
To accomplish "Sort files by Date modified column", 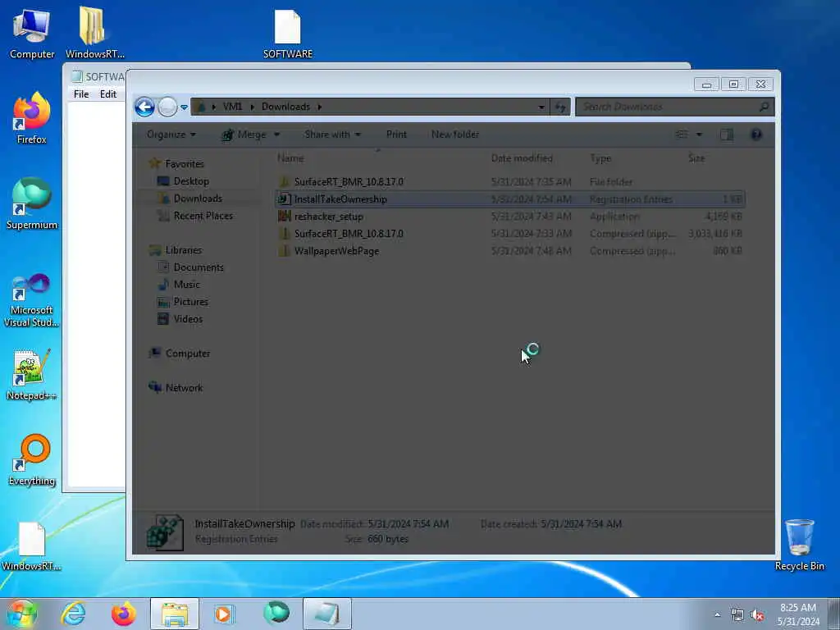I will point(522,158).
